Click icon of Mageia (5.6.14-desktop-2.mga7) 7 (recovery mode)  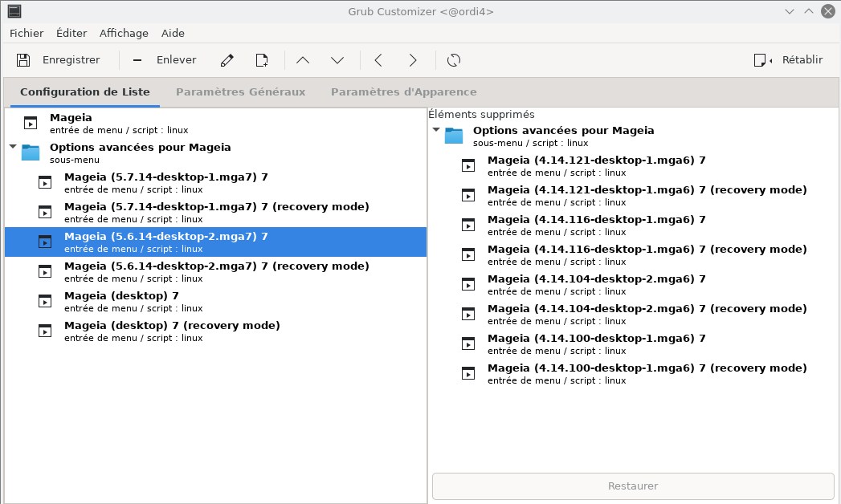(x=45, y=271)
